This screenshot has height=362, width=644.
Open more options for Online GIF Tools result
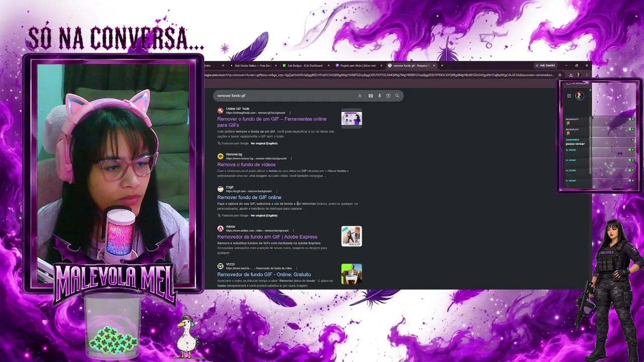(x=290, y=113)
